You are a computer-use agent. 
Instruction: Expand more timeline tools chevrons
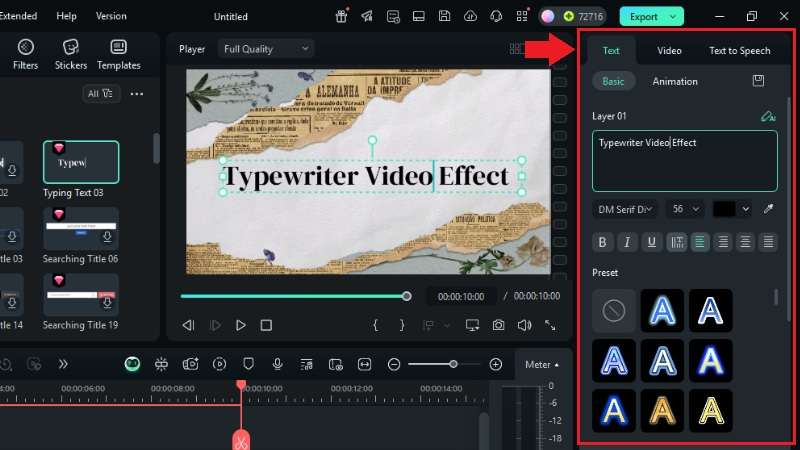[63, 364]
